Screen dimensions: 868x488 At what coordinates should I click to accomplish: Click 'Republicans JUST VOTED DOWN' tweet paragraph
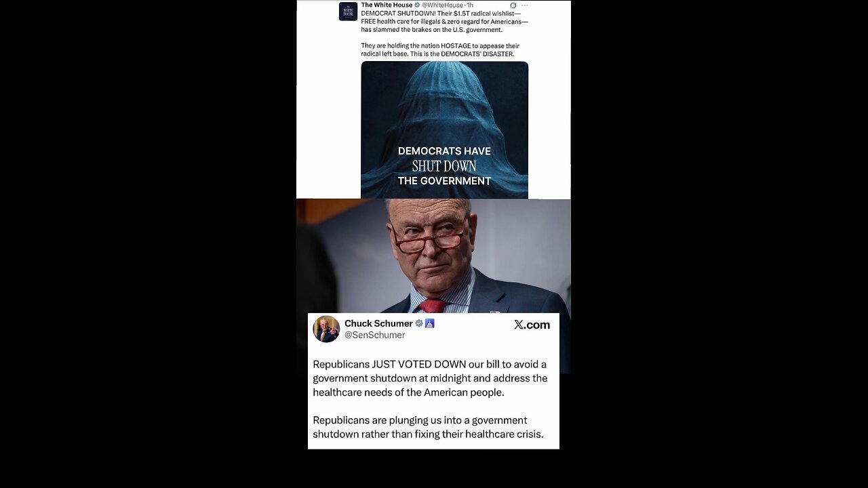click(430, 378)
